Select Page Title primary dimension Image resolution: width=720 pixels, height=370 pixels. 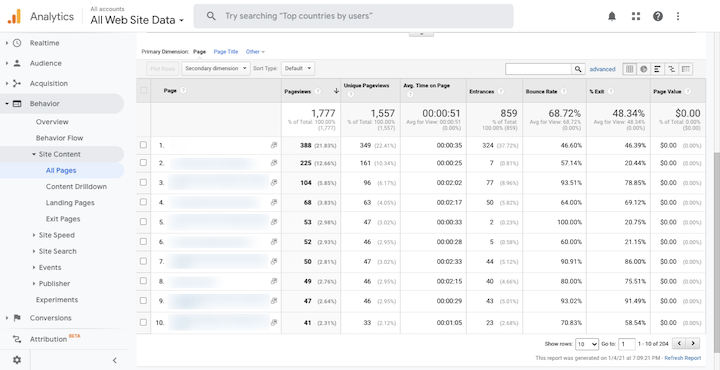[x=226, y=52]
